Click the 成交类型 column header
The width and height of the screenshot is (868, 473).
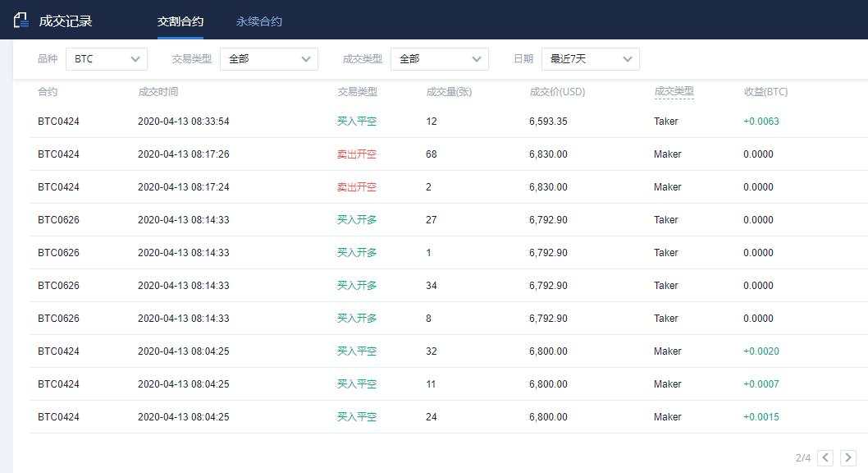674,91
